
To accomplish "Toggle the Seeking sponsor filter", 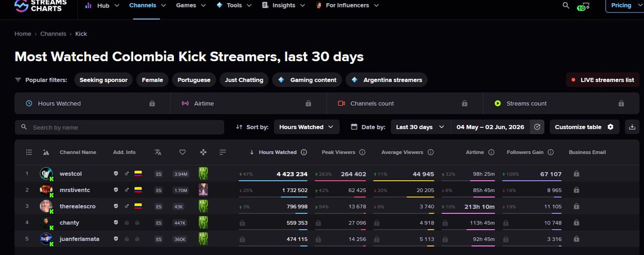I will point(104,80).
